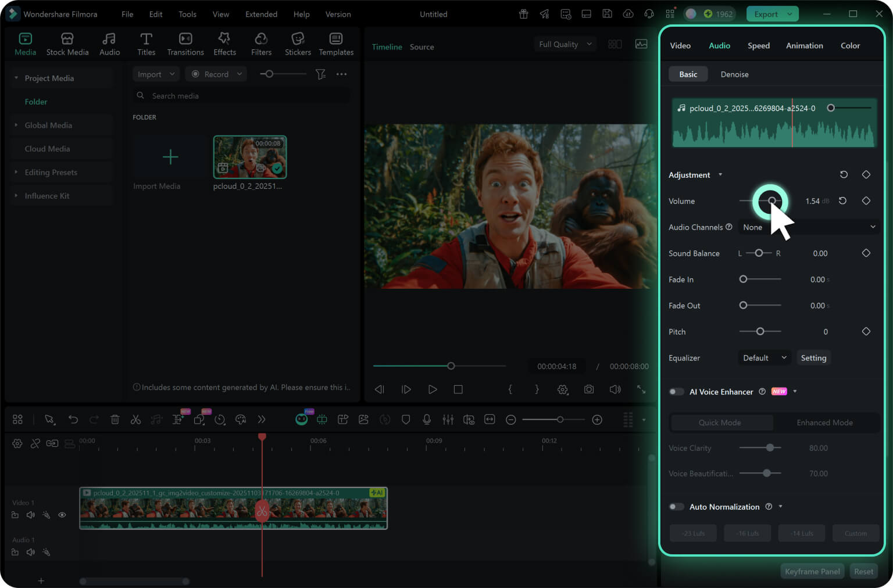The image size is (893, 588).
Task: Expand the Equalizer Default dropdown
Action: [x=764, y=358]
